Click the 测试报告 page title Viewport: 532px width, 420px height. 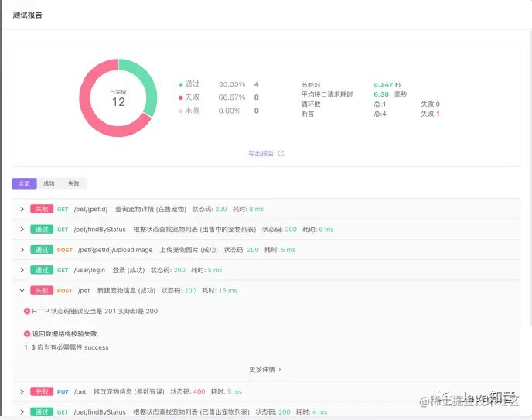[28, 15]
